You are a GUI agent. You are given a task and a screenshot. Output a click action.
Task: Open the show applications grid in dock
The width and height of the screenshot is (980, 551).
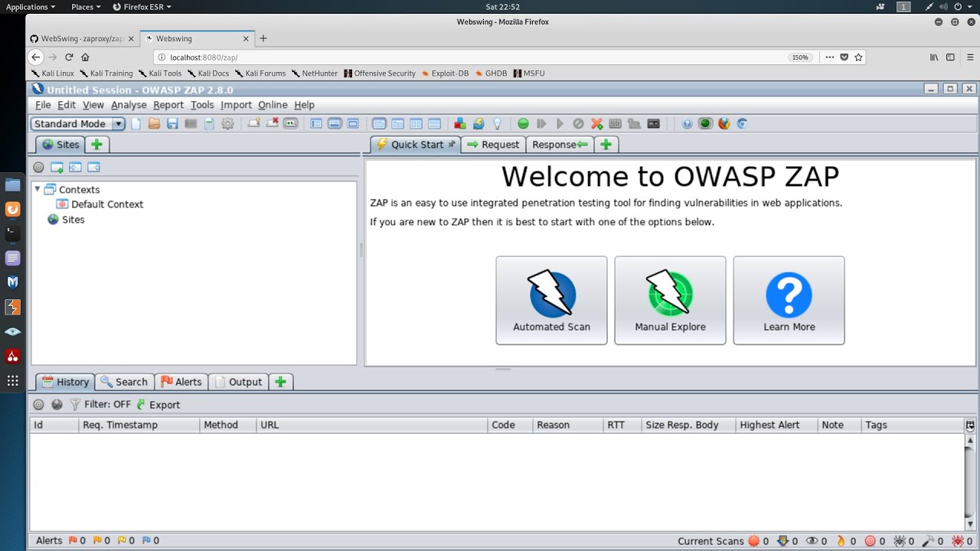tap(12, 380)
